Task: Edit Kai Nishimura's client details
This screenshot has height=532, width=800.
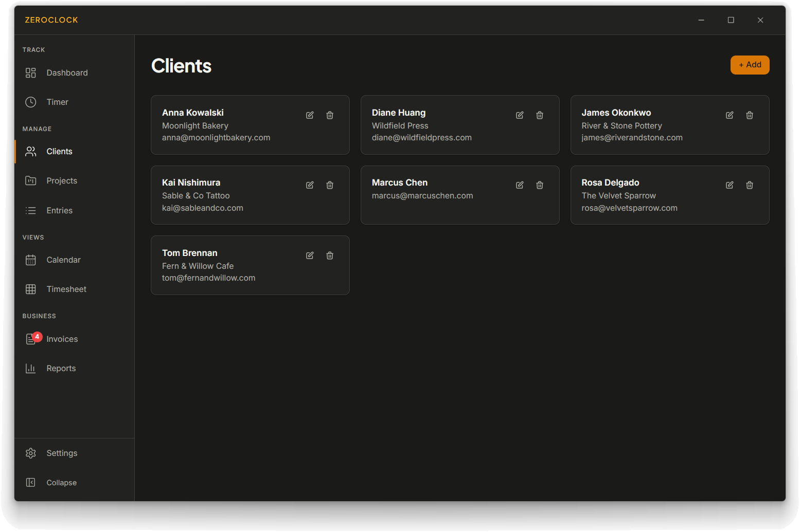Action: 310,185
